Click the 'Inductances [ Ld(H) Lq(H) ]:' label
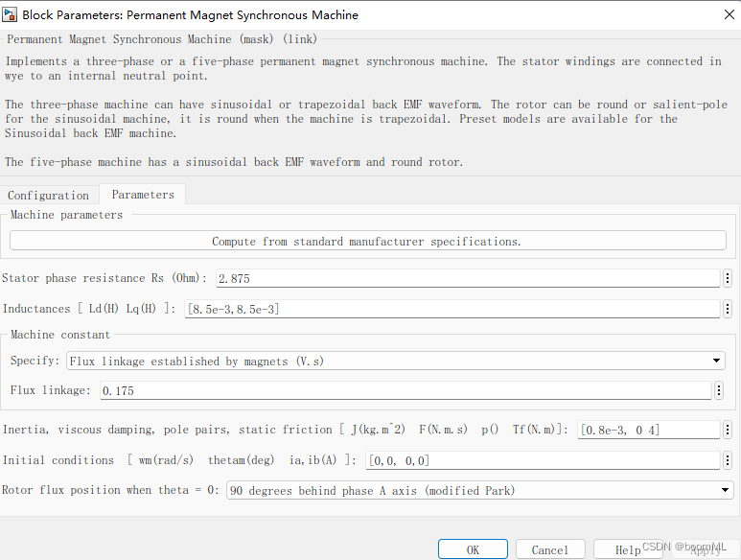This screenshot has width=741, height=560. click(89, 309)
